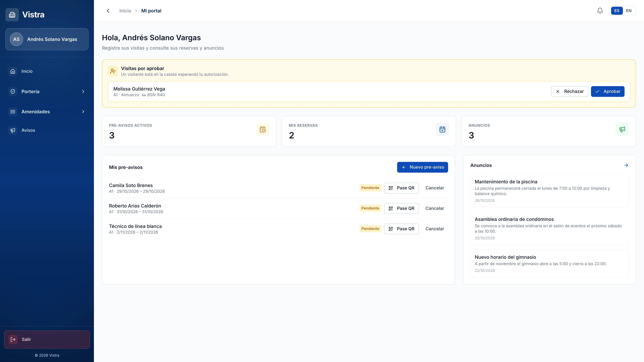Open all announcements via the arrow icon
644x362 pixels.
coord(626,165)
